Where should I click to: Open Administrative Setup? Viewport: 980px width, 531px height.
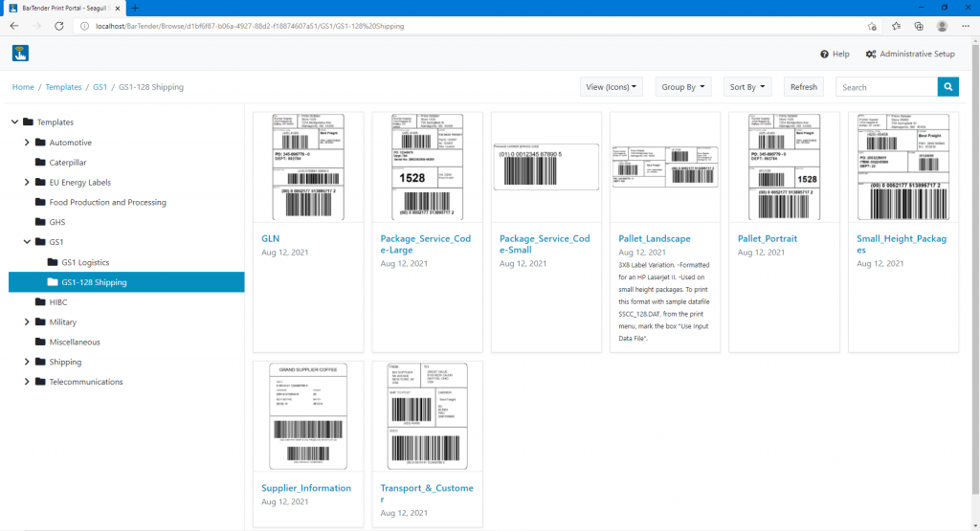click(x=910, y=55)
